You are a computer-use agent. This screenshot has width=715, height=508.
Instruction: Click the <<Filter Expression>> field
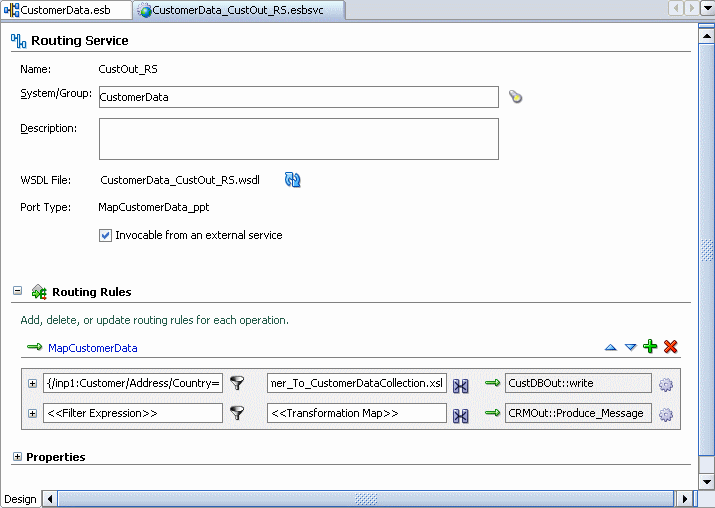pyautogui.click(x=133, y=413)
